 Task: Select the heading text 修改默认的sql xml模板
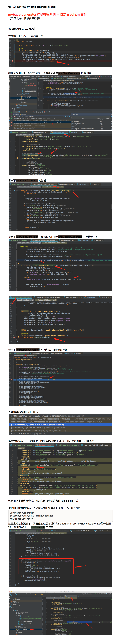coord(21,29)
